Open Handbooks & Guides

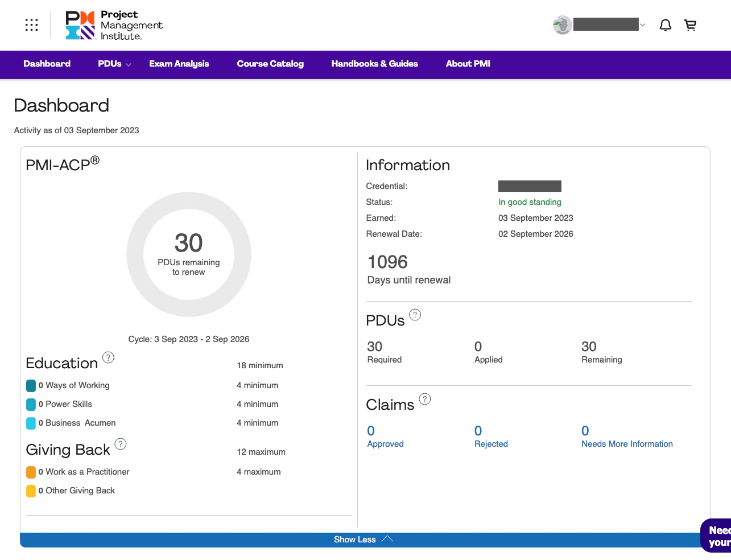(375, 64)
